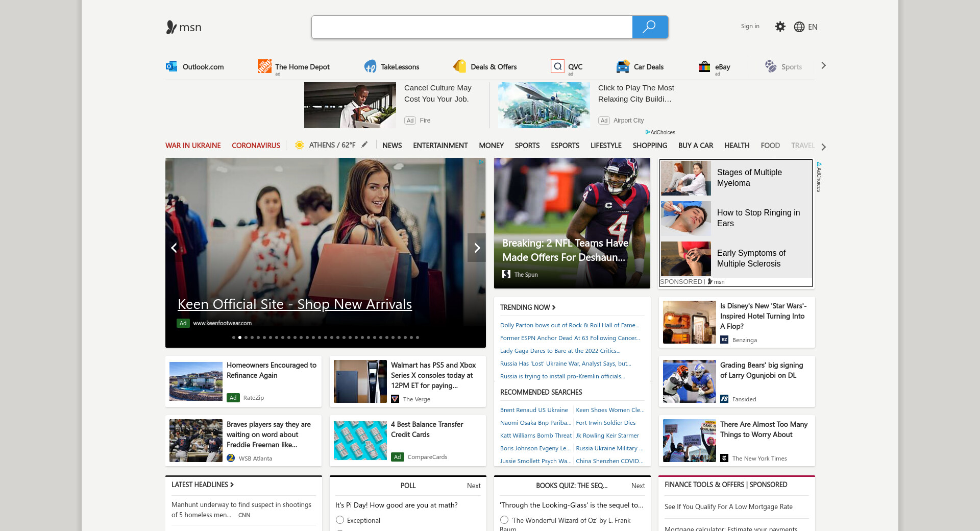Select 'The Wonderful Wizard of Oz' quiz answer

tap(504, 520)
